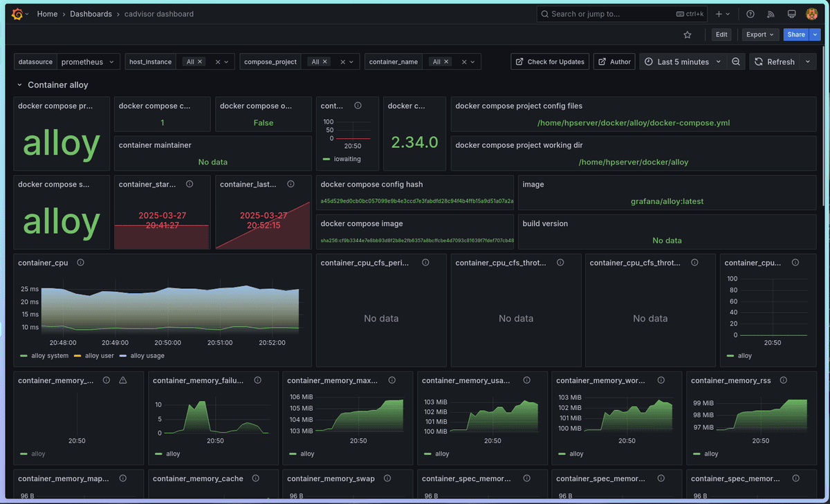This screenshot has width=830, height=504.
Task: Open the Last 5 minutes time picker
Action: 683,62
